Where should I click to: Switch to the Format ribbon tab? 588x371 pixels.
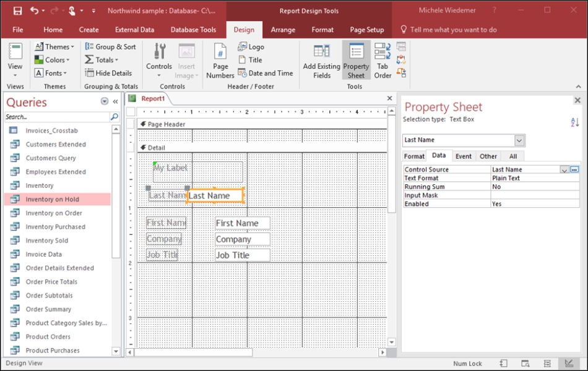(322, 30)
